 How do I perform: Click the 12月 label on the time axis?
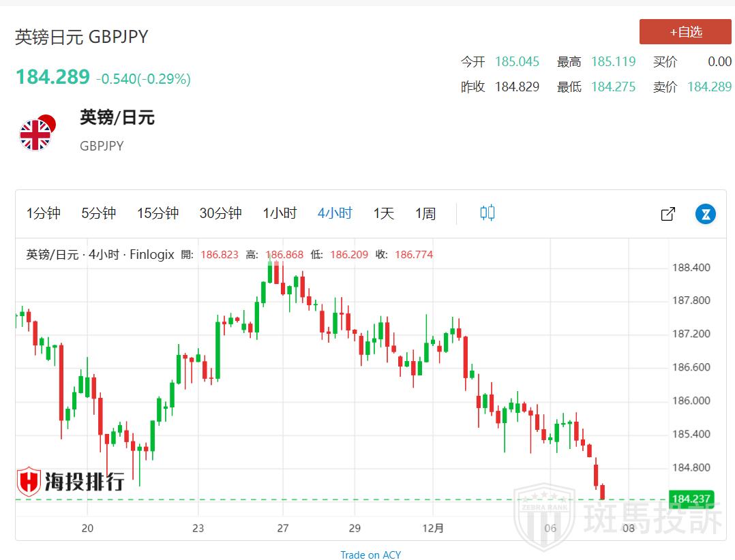[433, 528]
